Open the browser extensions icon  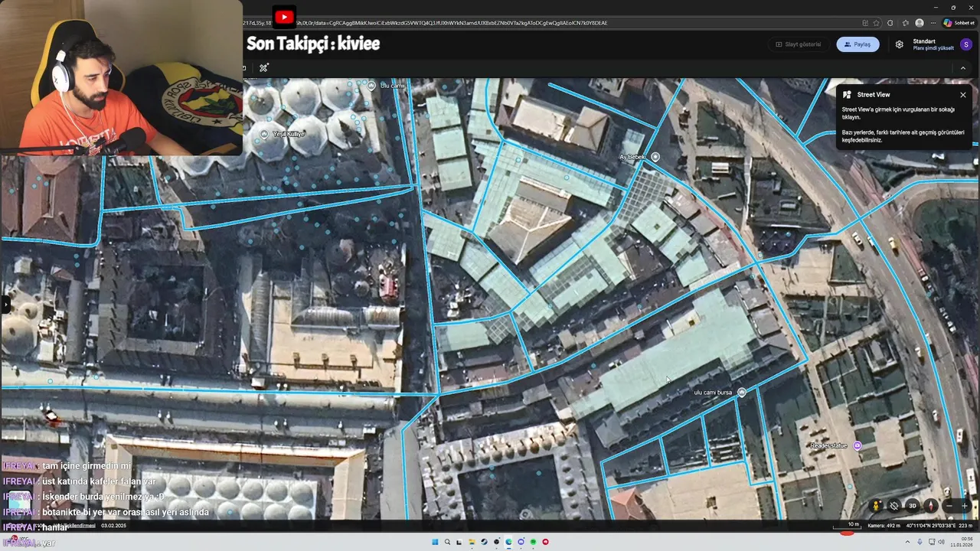pyautogui.click(x=890, y=23)
